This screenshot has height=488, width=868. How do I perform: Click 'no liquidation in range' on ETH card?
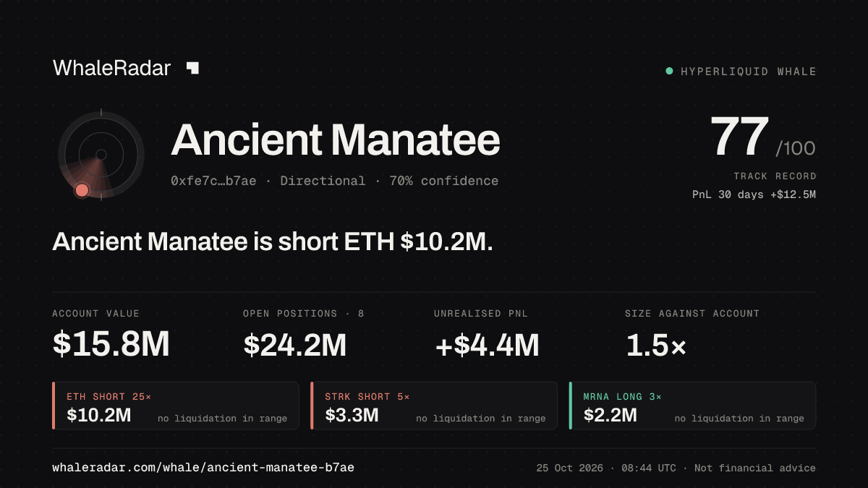[x=223, y=419]
